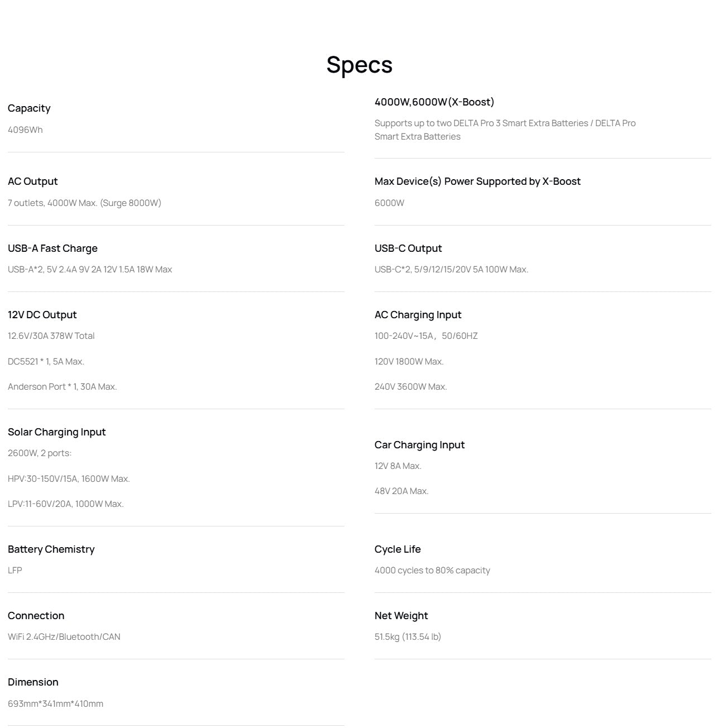
Task: Click the Anderson Port 30A Max line
Action: point(63,387)
